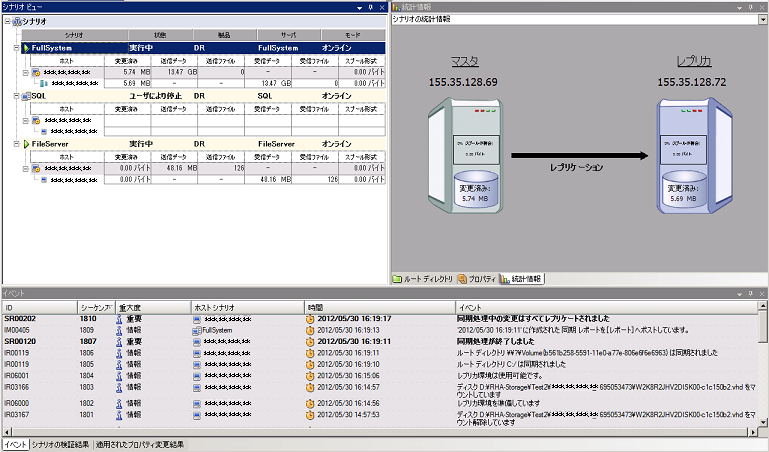
Task: Collapse the FileServer scenario tree node
Action: [16, 144]
